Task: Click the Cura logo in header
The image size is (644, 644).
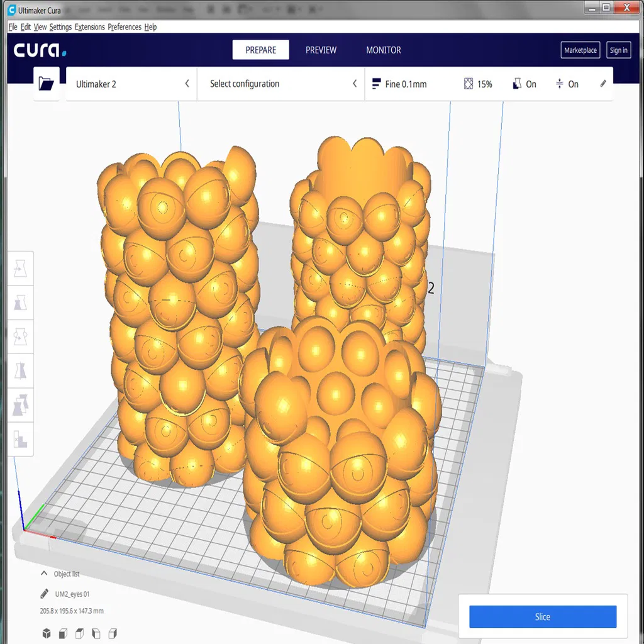Action: (x=40, y=50)
